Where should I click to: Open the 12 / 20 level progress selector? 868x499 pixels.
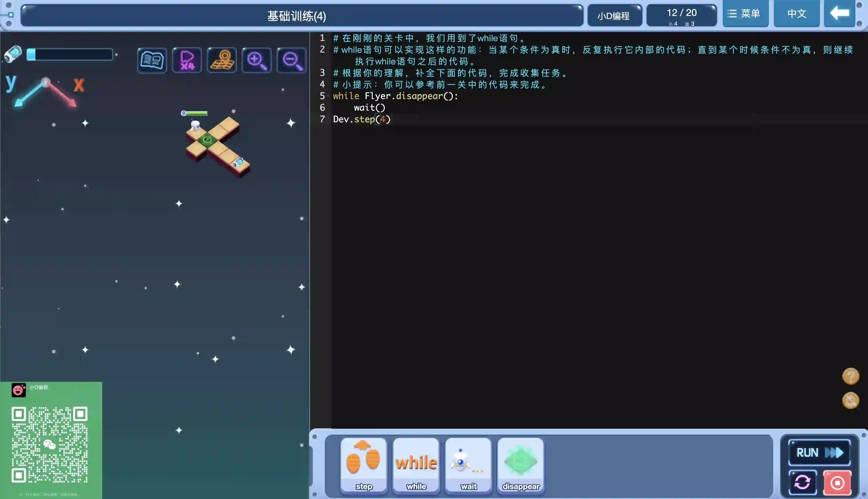tap(681, 16)
